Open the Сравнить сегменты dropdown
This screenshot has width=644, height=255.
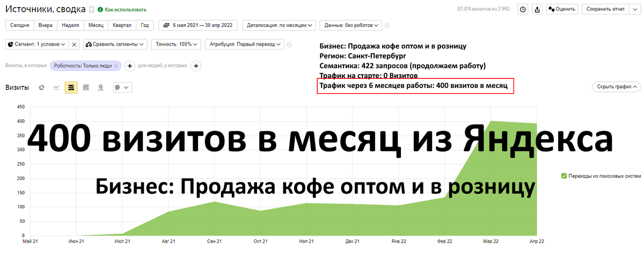115,45
